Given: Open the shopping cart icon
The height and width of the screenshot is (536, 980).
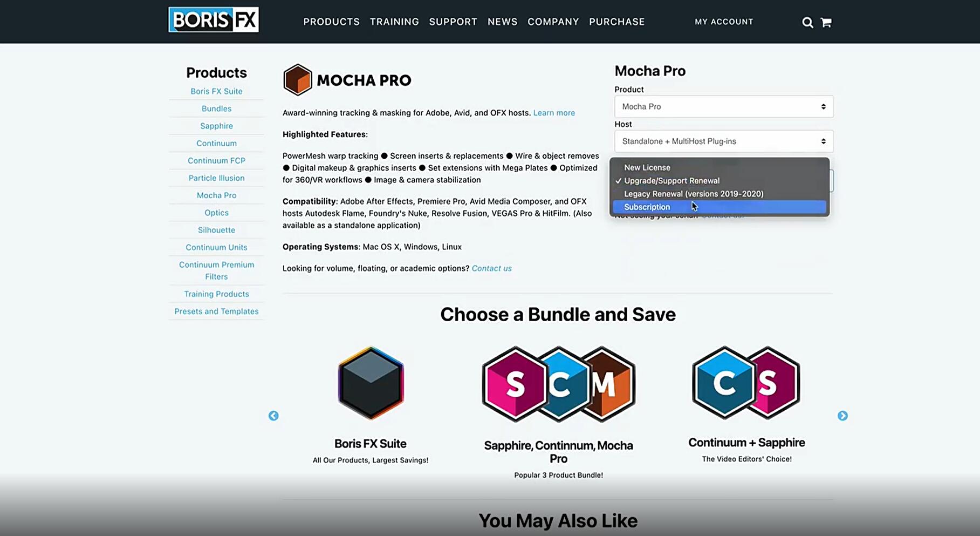Looking at the screenshot, I should click(826, 22).
